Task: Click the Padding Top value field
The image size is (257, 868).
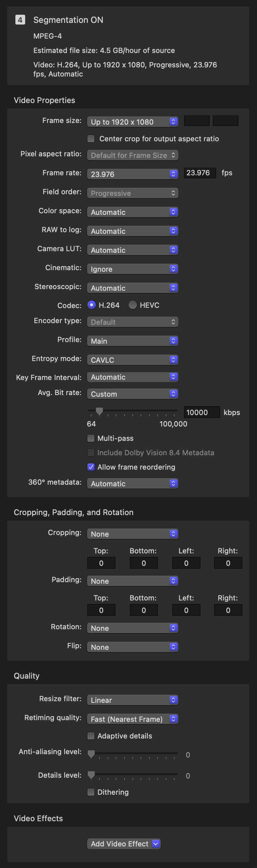Action: pos(101,610)
